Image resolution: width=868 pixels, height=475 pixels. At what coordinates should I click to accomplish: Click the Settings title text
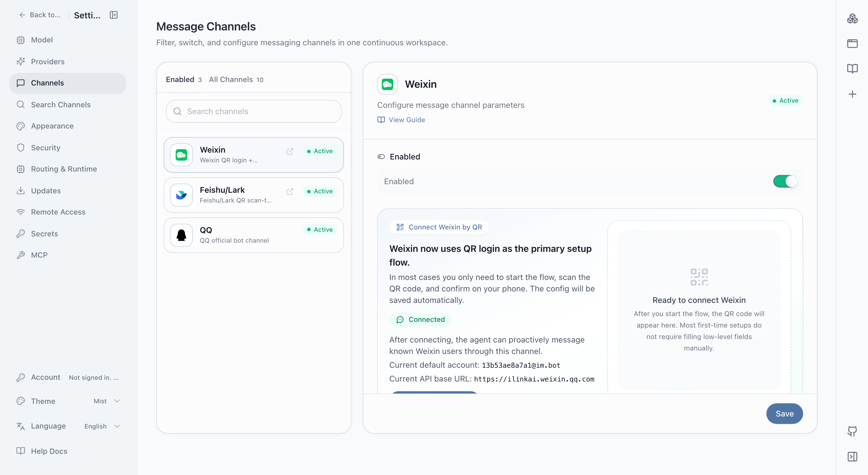click(x=87, y=15)
